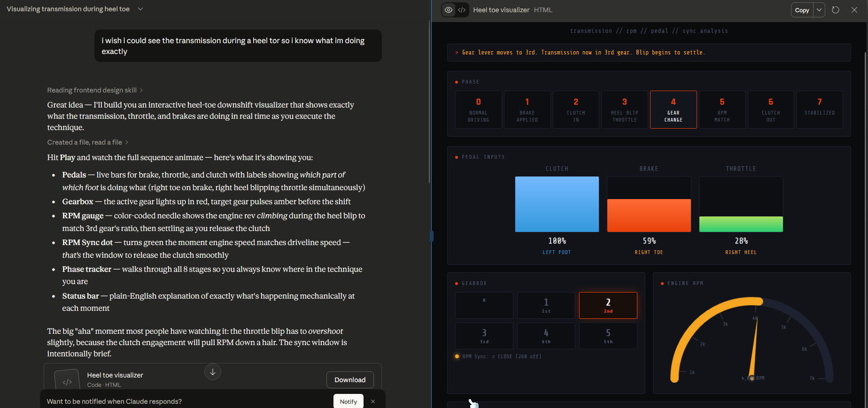Open the conversation title dropdown chevron
Screen dimensions: 868x408
[140, 9]
